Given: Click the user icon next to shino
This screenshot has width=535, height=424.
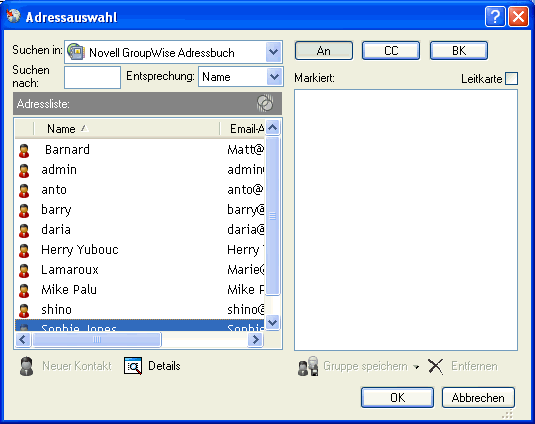Looking at the screenshot, I should [x=24, y=311].
